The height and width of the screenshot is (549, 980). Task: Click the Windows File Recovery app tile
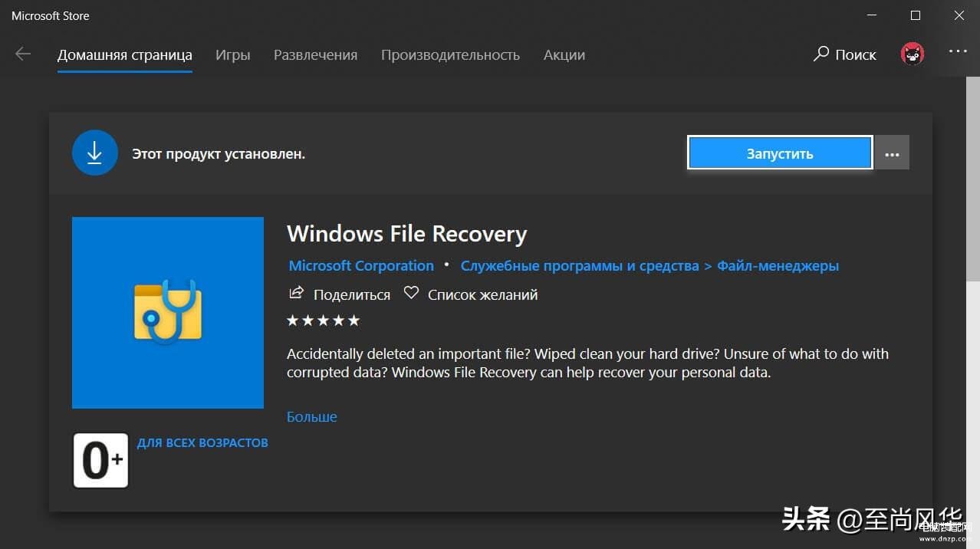click(168, 313)
